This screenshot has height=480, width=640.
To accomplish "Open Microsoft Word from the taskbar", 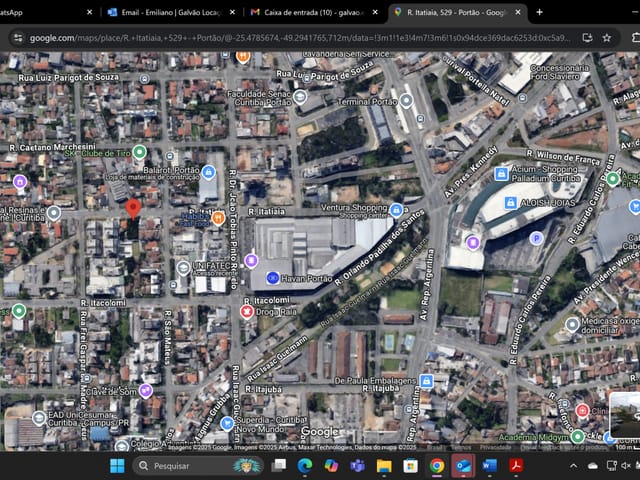I will point(489,466).
